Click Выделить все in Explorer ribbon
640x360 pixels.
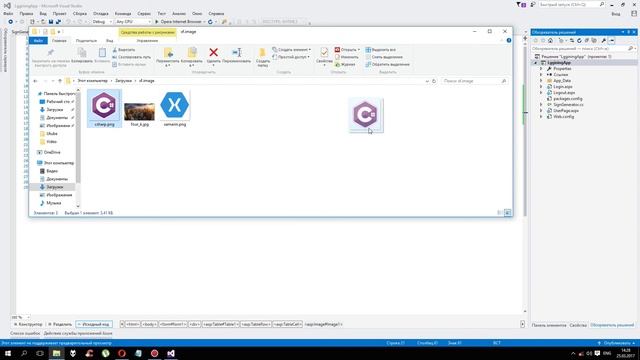coord(380,50)
